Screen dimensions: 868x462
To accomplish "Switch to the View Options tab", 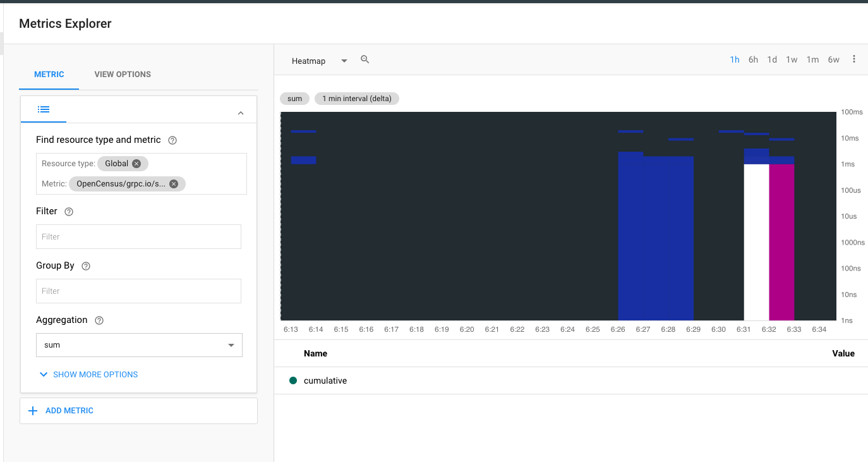I will pyautogui.click(x=123, y=75).
